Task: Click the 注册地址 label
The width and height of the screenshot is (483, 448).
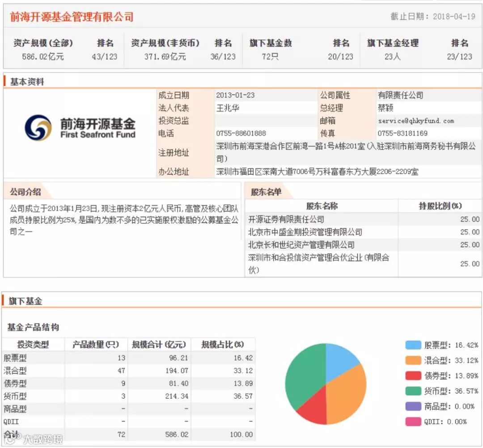Action: click(x=174, y=153)
